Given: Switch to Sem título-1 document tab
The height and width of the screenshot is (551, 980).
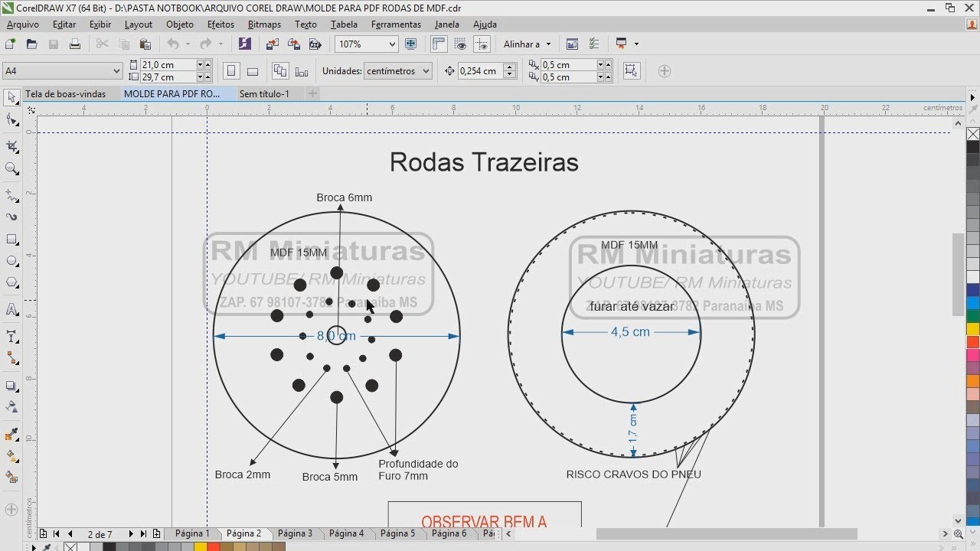Looking at the screenshot, I should click(264, 94).
